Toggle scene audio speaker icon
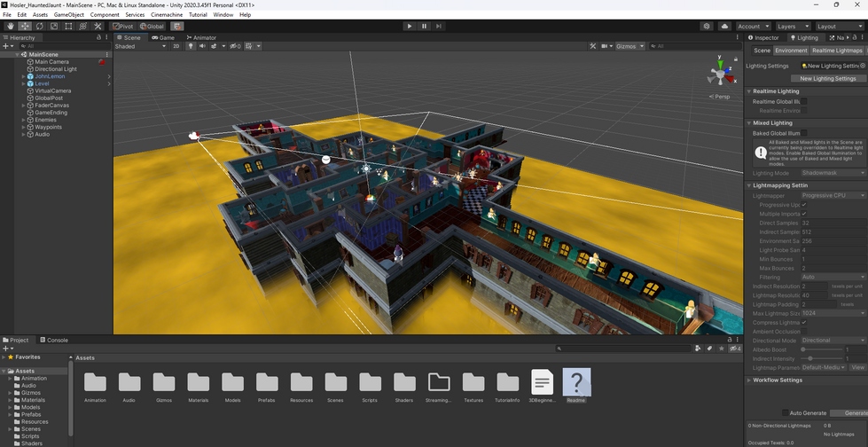 tap(202, 46)
